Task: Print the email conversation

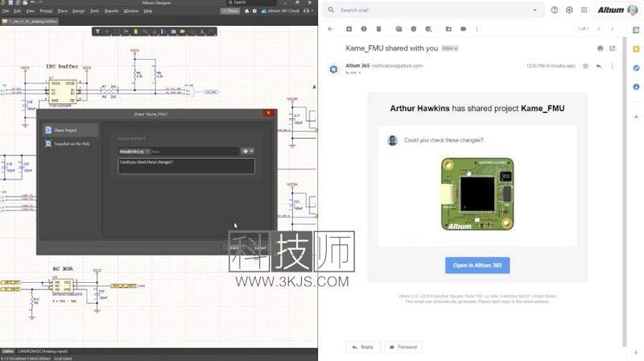Action: (x=600, y=48)
